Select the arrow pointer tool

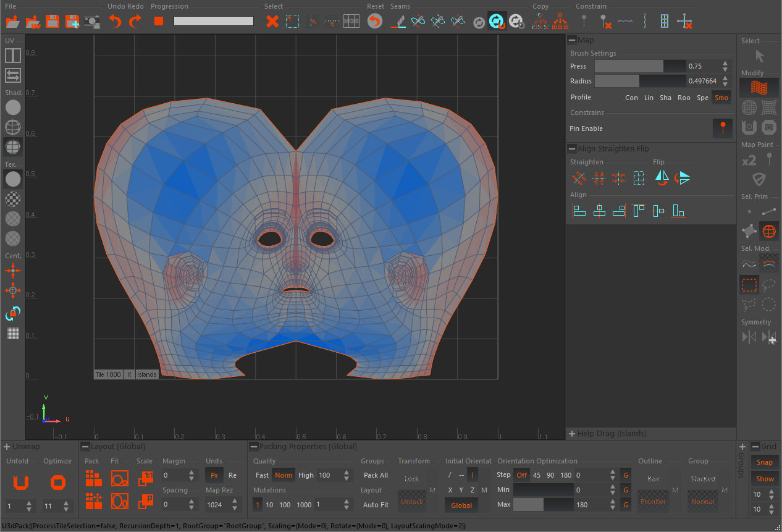[760, 56]
